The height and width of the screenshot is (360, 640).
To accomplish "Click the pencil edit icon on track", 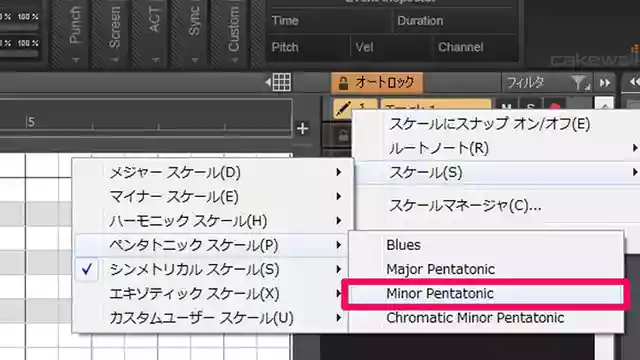I will point(343,108).
